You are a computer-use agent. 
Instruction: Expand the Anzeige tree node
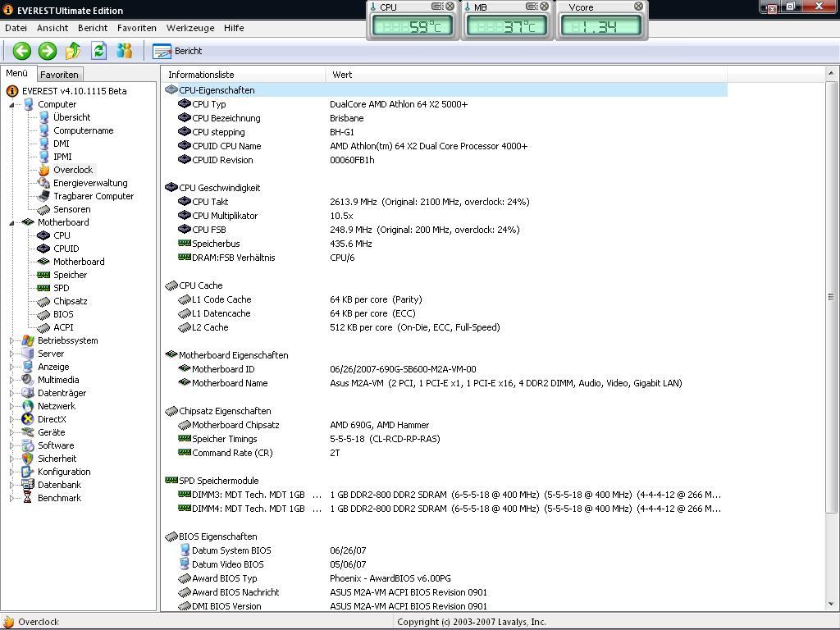coord(11,367)
